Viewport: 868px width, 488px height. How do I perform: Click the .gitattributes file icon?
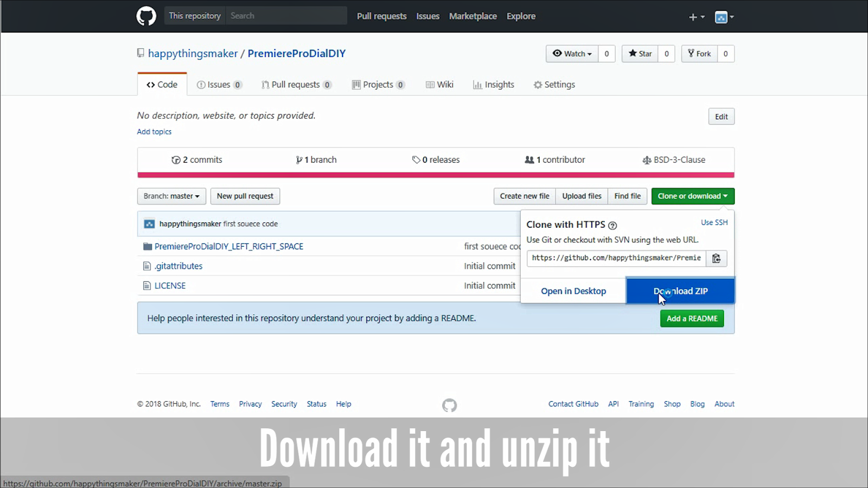(146, 266)
